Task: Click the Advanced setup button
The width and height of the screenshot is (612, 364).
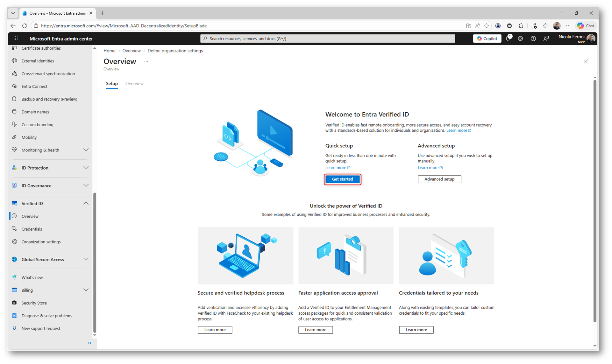Action: click(x=439, y=179)
